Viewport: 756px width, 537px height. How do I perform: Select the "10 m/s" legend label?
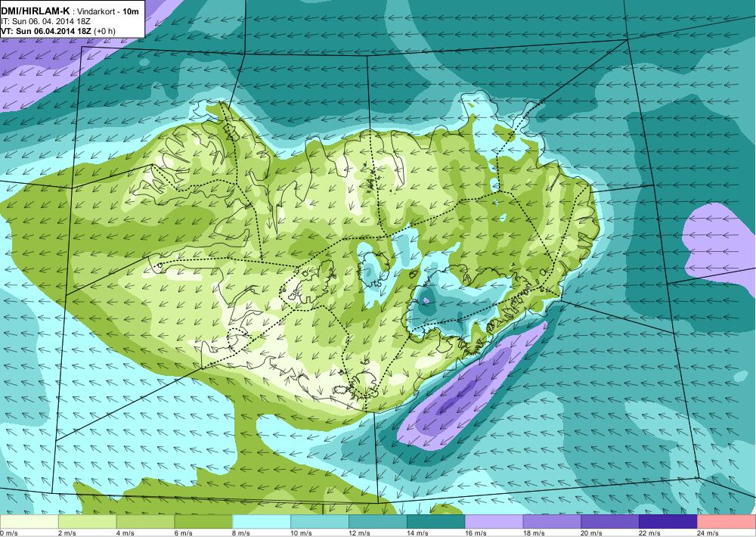[x=302, y=533]
